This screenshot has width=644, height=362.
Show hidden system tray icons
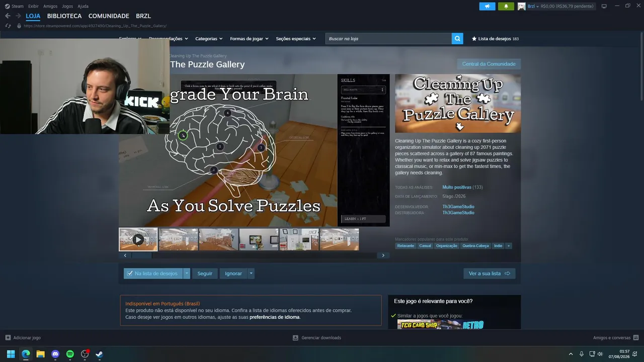[571, 354]
